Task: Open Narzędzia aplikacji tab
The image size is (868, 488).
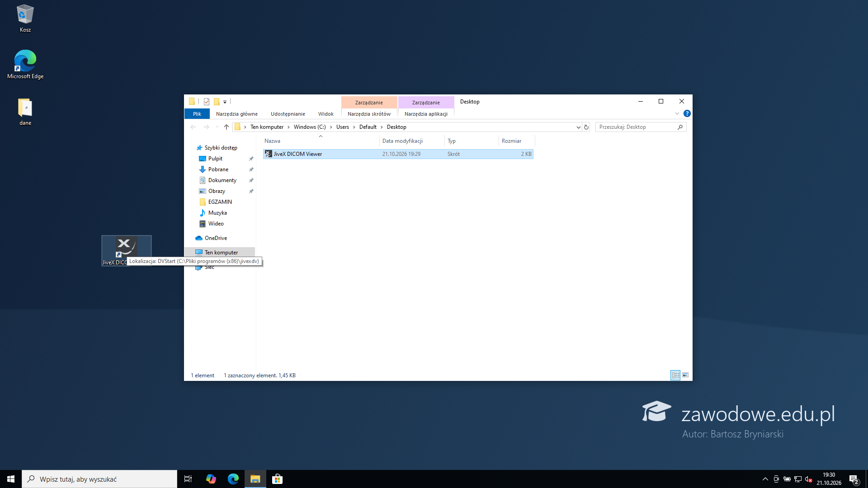Action: click(x=426, y=114)
